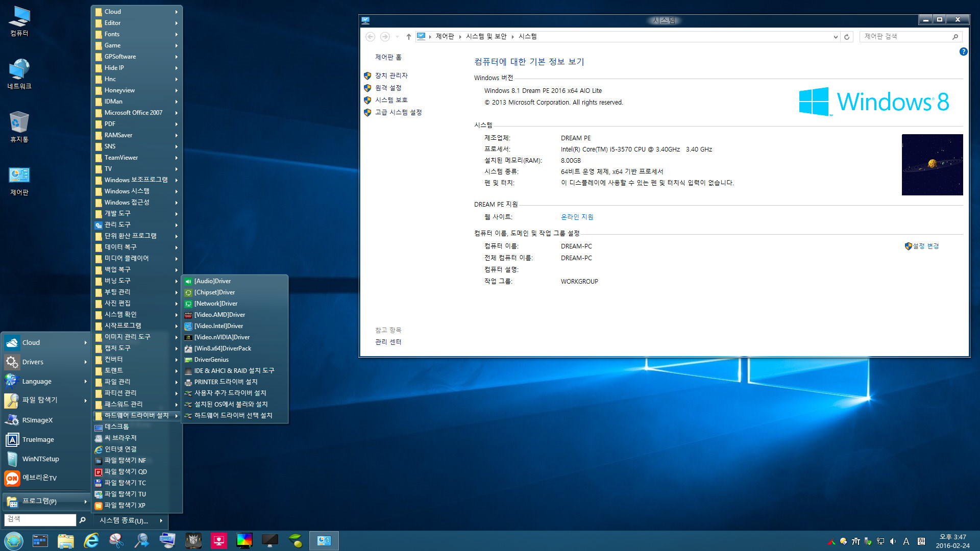
Task: Click the 온라인 지원 link
Action: pos(577,217)
